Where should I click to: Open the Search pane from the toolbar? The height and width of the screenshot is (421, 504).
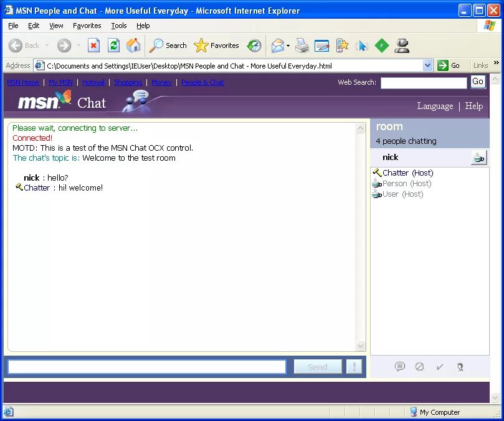coord(168,45)
